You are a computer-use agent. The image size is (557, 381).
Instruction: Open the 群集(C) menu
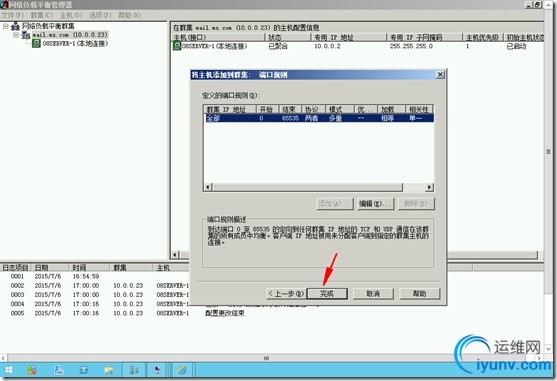[42, 15]
